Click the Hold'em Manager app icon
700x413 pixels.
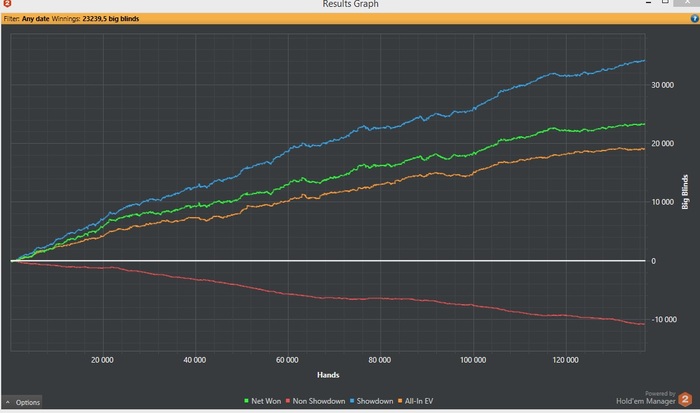tap(7, 3)
